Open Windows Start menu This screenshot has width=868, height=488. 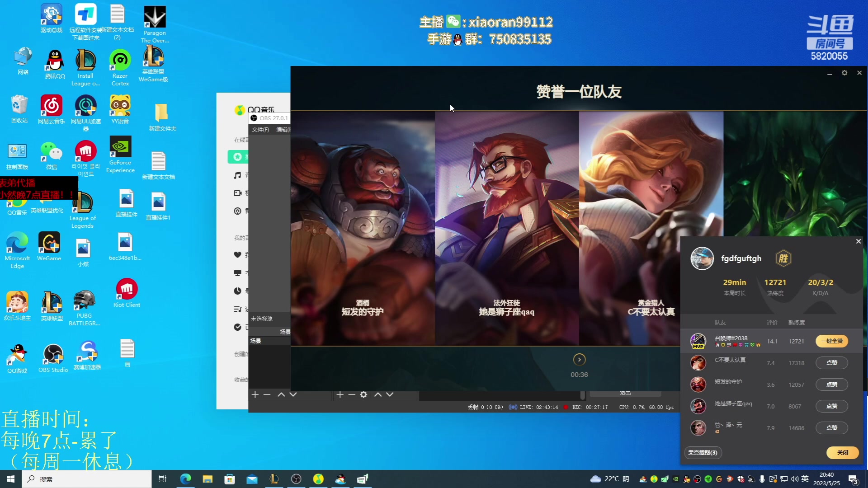[x=11, y=479]
